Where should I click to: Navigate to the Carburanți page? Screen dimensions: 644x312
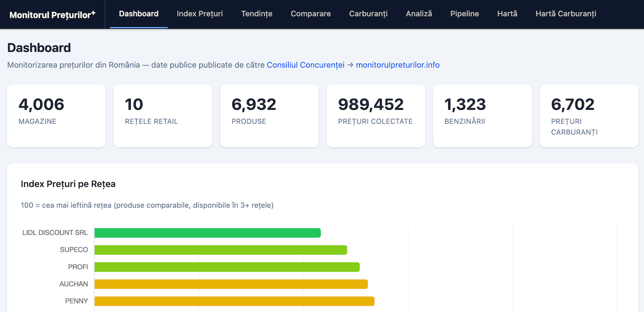point(368,14)
